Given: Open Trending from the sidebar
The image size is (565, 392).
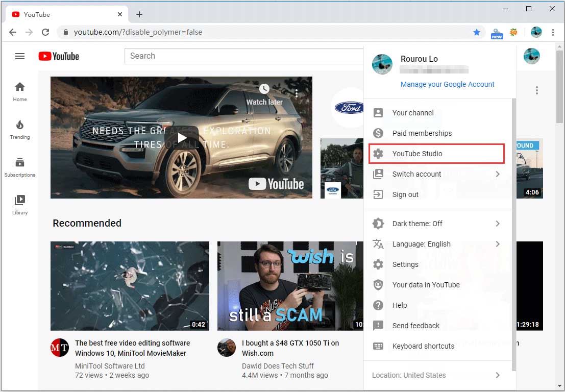Looking at the screenshot, I should tap(20, 130).
